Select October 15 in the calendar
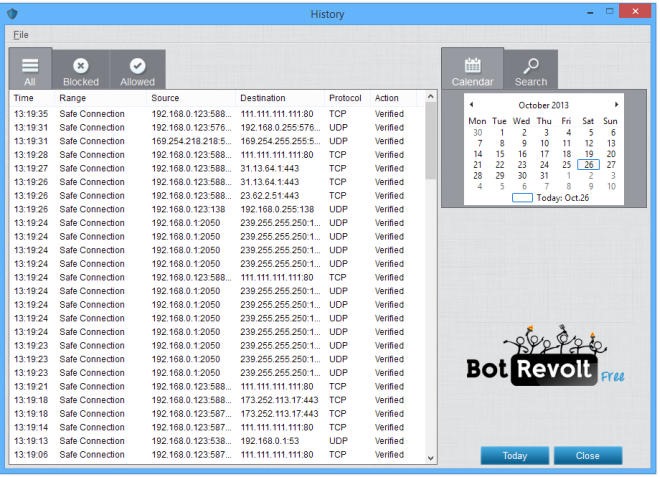Screen dimensions: 660x477 pyautogui.click(x=500, y=154)
